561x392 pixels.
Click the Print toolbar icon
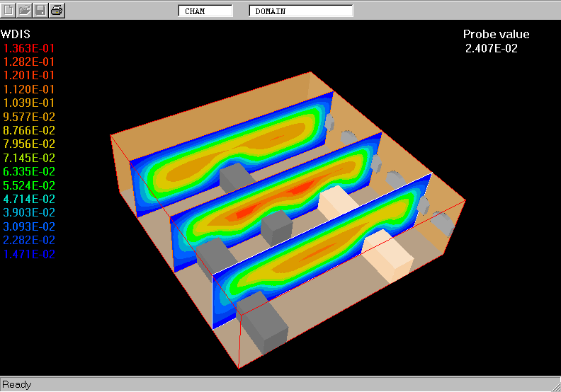[x=57, y=10]
